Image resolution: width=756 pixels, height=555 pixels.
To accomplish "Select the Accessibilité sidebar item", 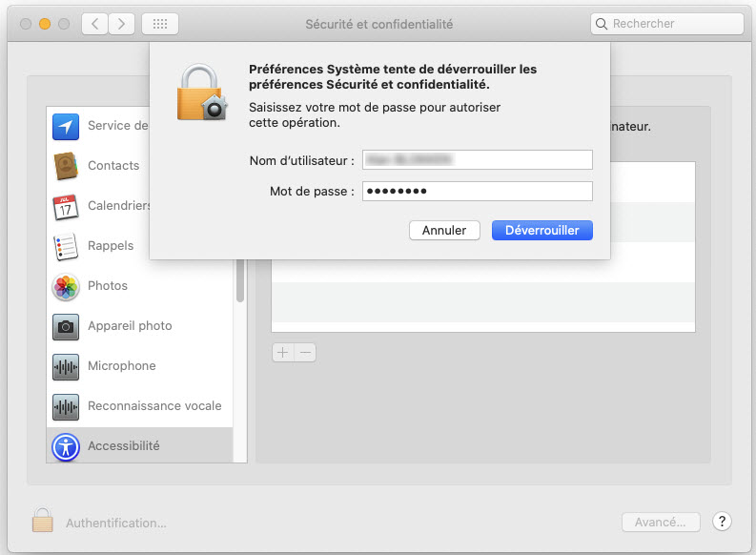I will coord(123,446).
